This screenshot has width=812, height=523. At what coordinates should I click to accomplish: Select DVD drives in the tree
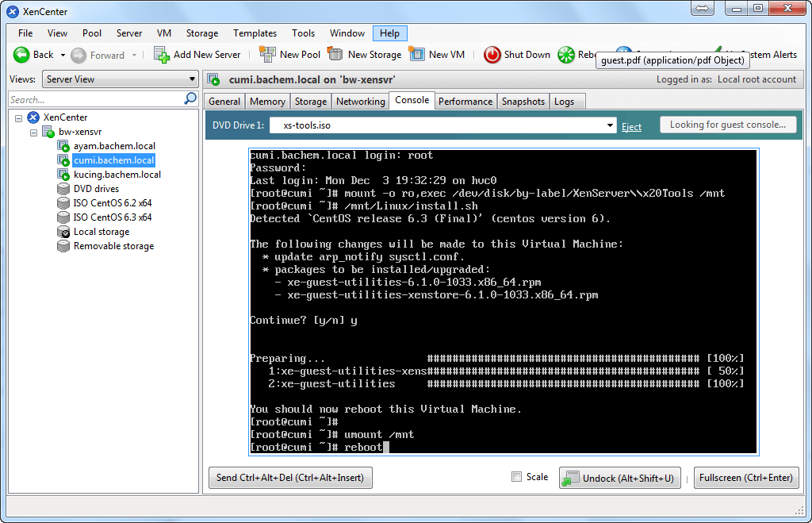(96, 189)
